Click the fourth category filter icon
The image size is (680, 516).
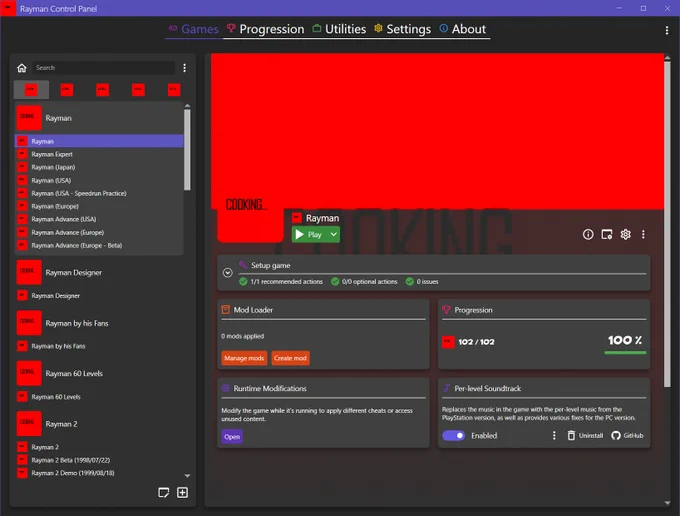point(138,90)
